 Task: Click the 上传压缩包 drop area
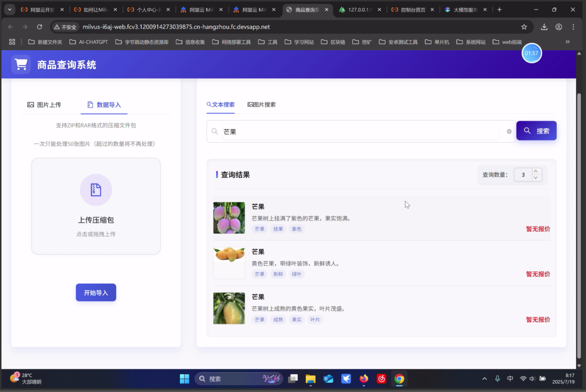tap(96, 206)
